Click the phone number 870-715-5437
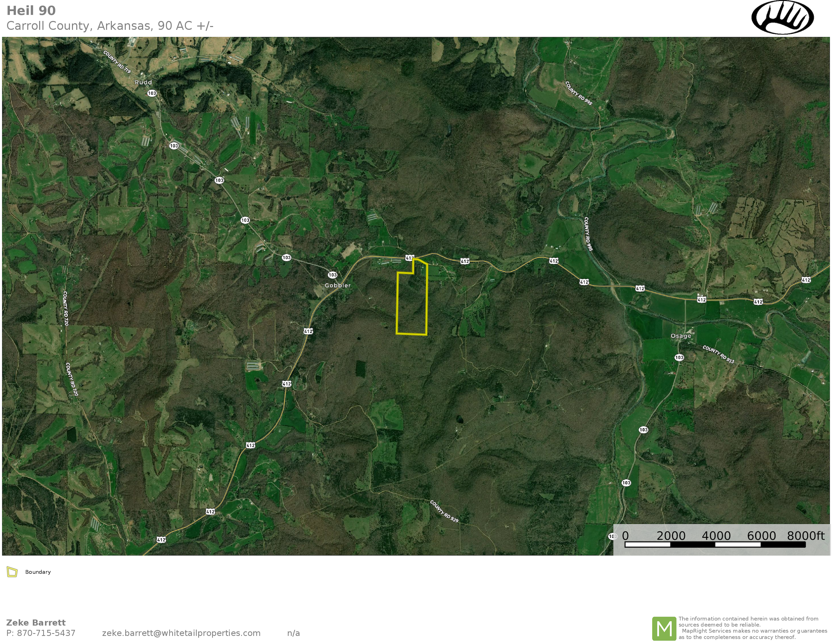The image size is (833, 644). 46,633
